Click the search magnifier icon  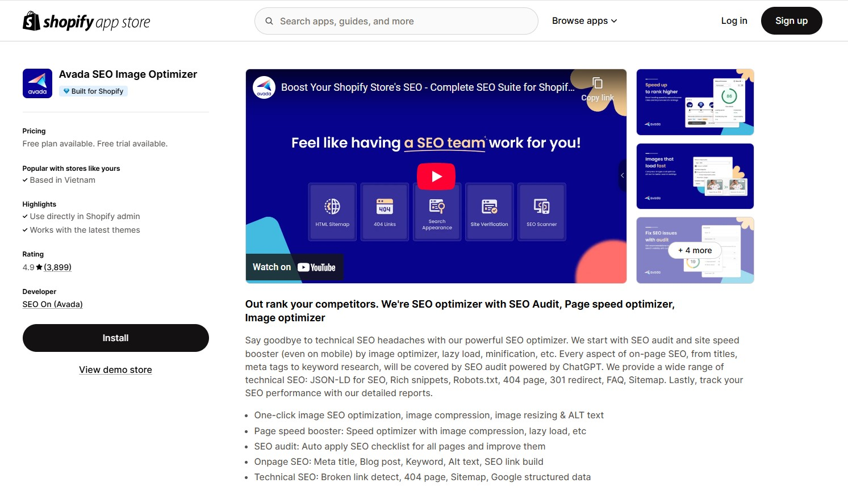(x=269, y=21)
